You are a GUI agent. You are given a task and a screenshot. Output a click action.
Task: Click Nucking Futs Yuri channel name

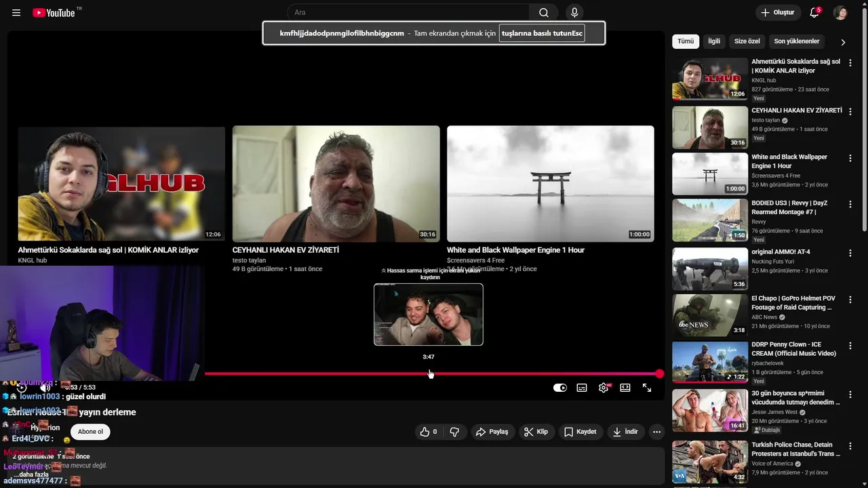pos(772,262)
